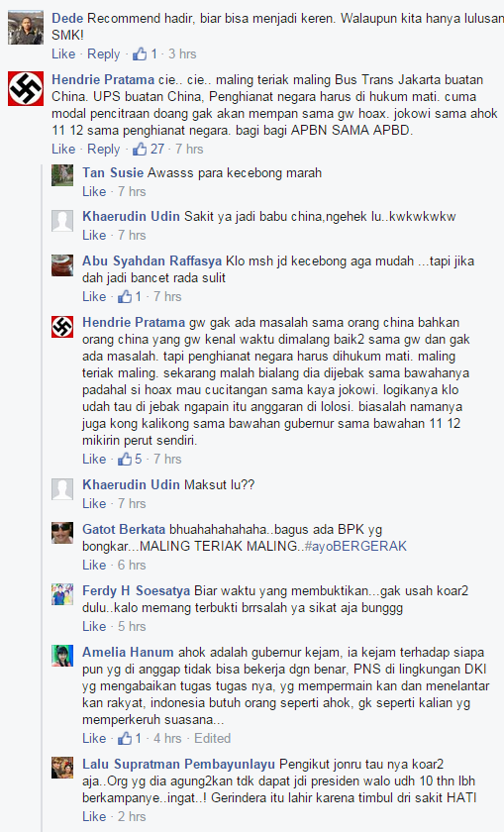Click like-count icon on Amelia Hanum's comment

(125, 738)
